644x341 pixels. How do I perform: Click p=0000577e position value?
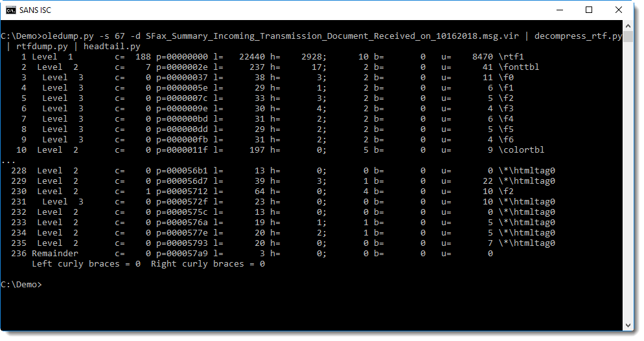click(182, 233)
